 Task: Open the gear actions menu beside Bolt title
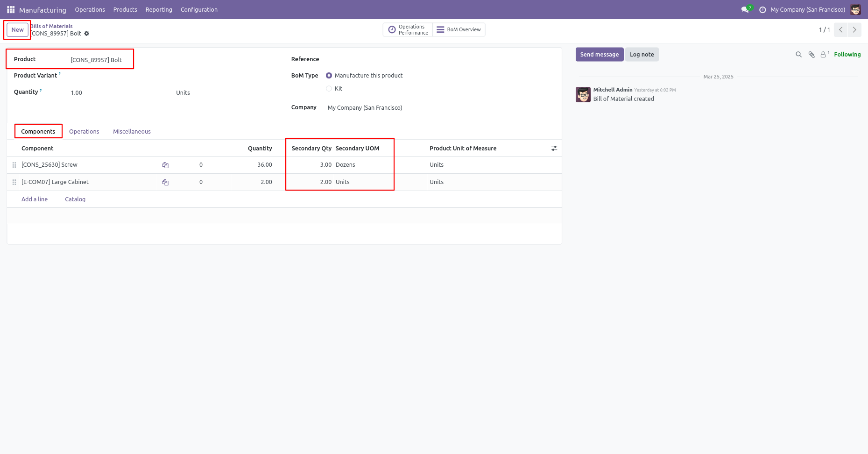click(87, 34)
